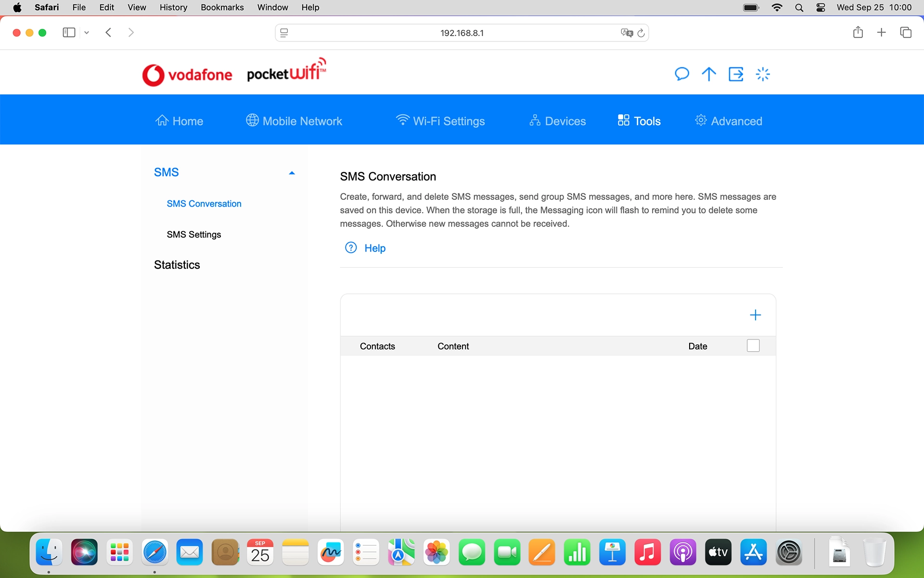The width and height of the screenshot is (924, 578).
Task: Expand the Statistics sidebar section
Action: coord(177,265)
